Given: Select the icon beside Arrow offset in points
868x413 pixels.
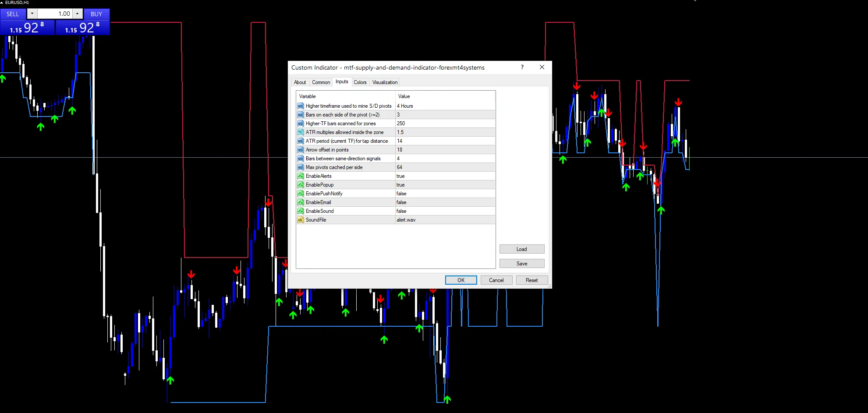Looking at the screenshot, I should (x=301, y=150).
